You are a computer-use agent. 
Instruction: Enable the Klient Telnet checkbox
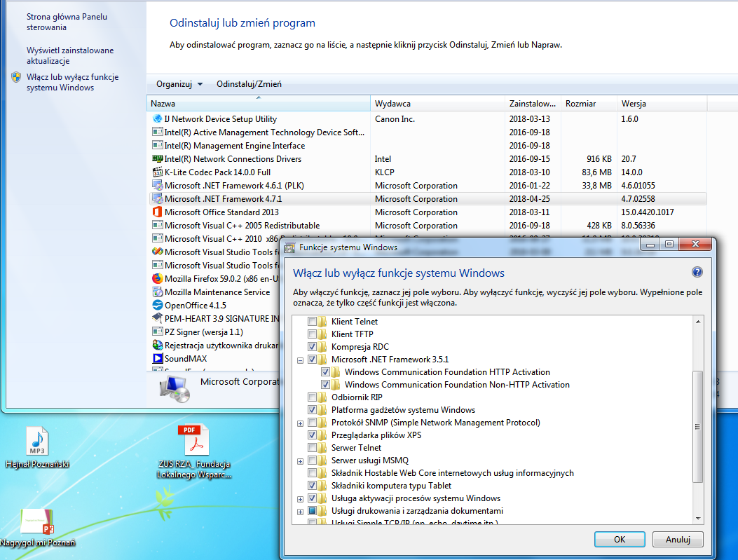point(312,322)
